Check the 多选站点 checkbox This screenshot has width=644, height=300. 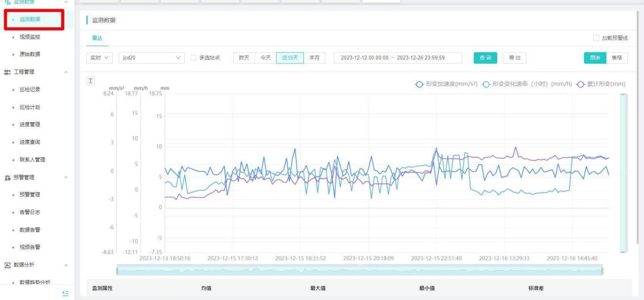(193, 57)
